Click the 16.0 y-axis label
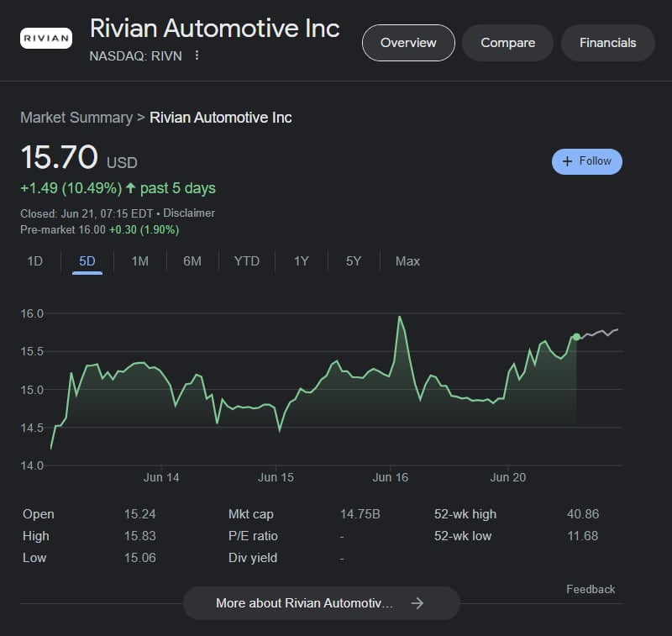Screen dimensions: 672x636 [32, 313]
